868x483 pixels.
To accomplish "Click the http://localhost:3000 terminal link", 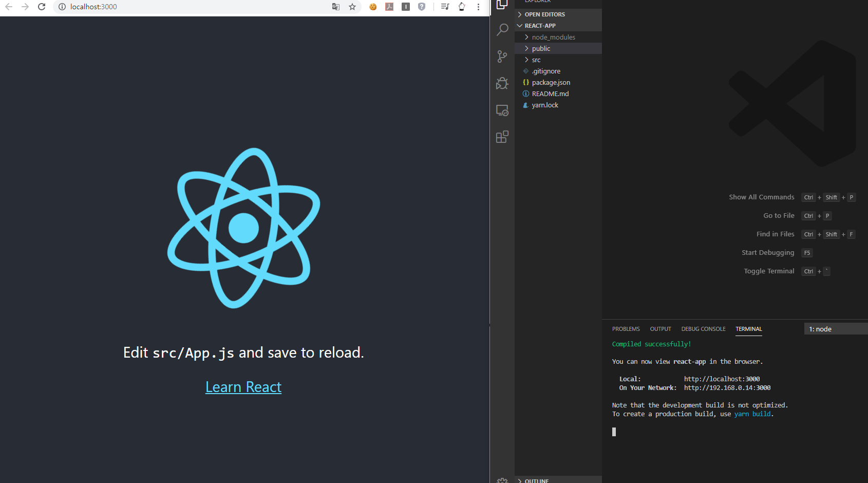I will (722, 379).
